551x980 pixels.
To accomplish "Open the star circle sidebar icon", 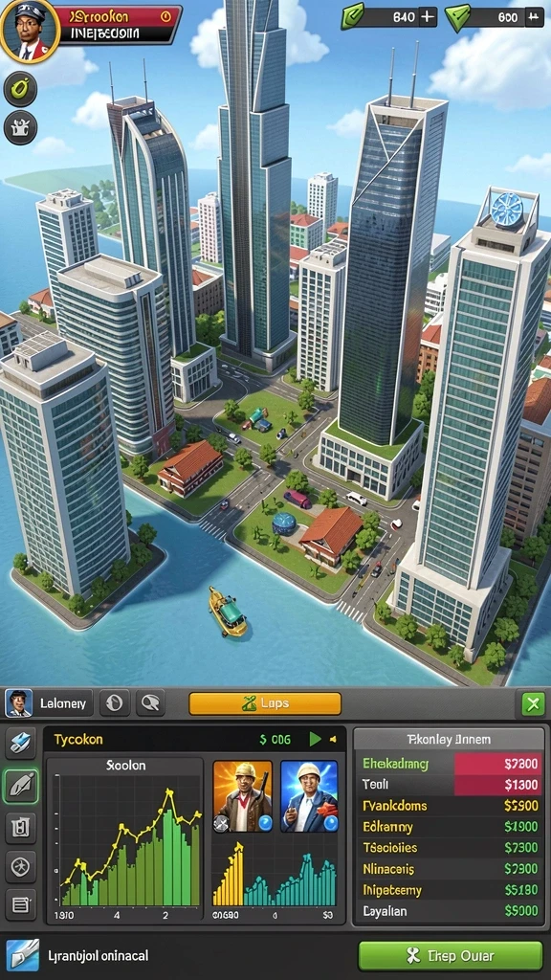I will 21,866.
